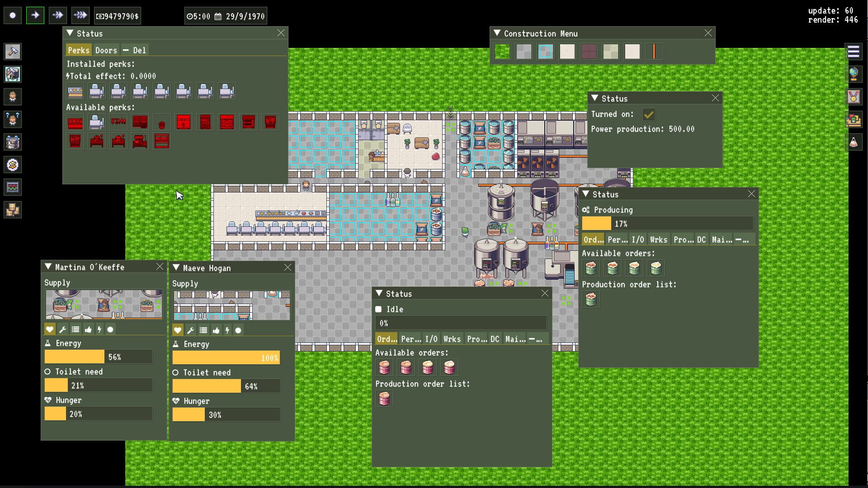This screenshot has width=868, height=488.
Task: Open the statistics graph panel
Action: coord(13,187)
